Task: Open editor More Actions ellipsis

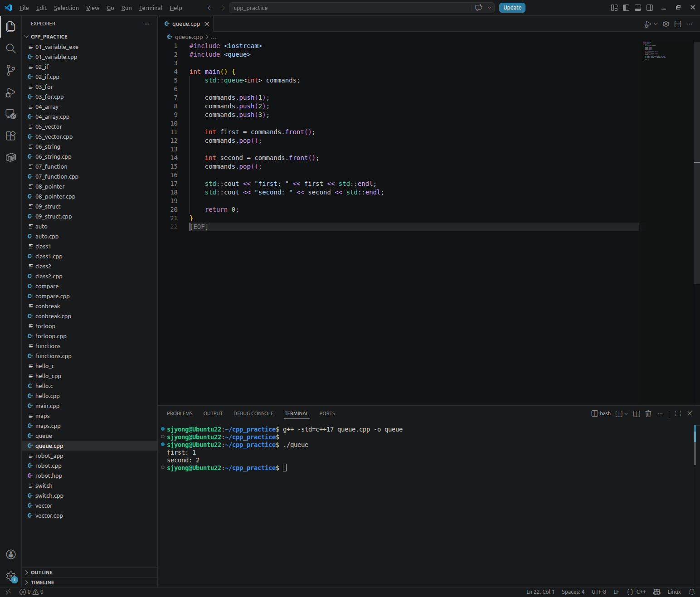Action: click(690, 24)
